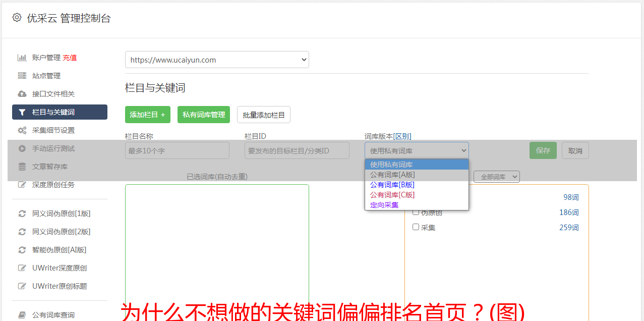Screen dimensions: 644x321
Task: Click the 添加栏目 + button
Action: [x=148, y=115]
